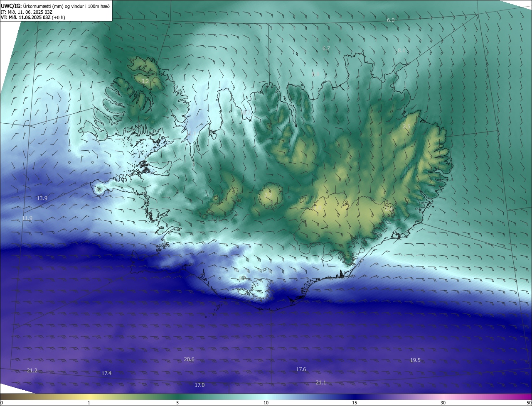Click the 3.2 value over the Westfjords
532x406 pixels.
(145, 81)
